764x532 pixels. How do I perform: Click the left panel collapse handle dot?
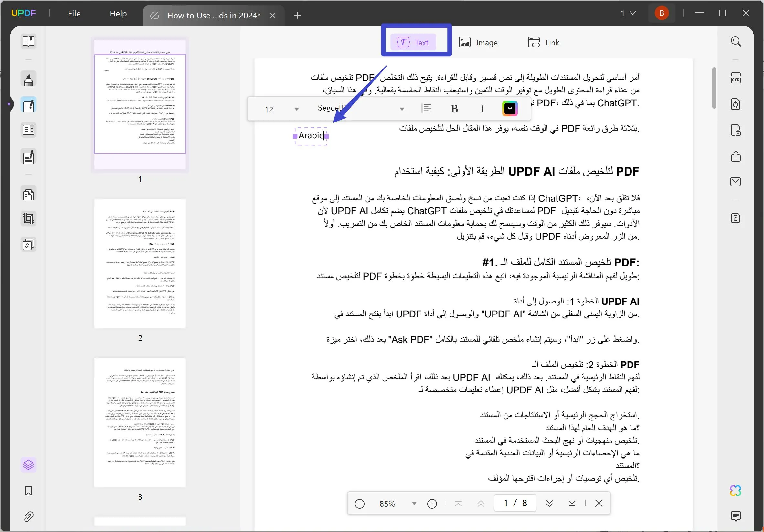point(9,104)
